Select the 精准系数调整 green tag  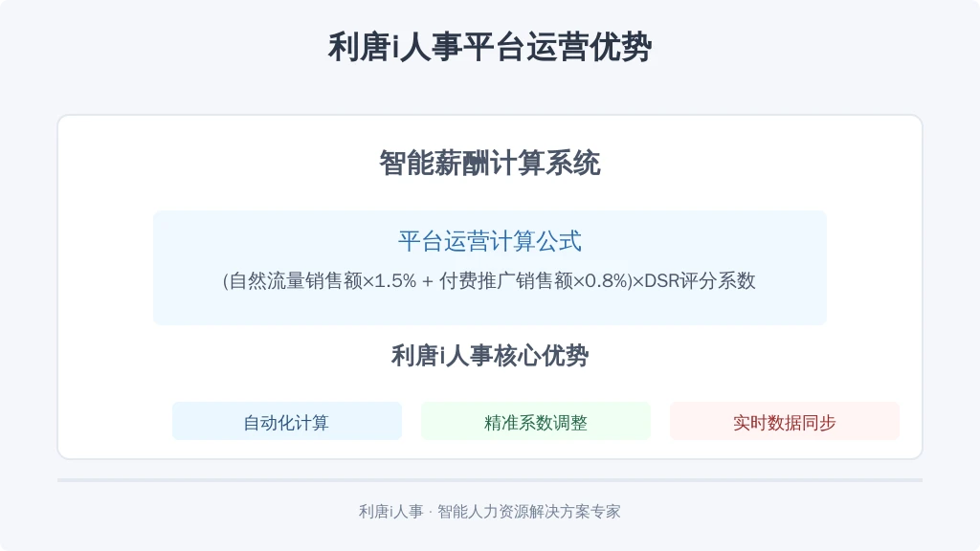point(536,421)
